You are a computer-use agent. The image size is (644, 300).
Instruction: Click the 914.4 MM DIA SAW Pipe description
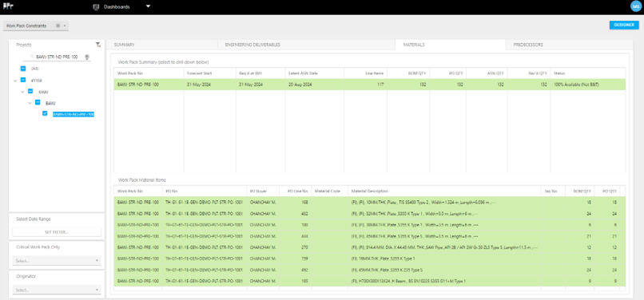tap(444, 247)
